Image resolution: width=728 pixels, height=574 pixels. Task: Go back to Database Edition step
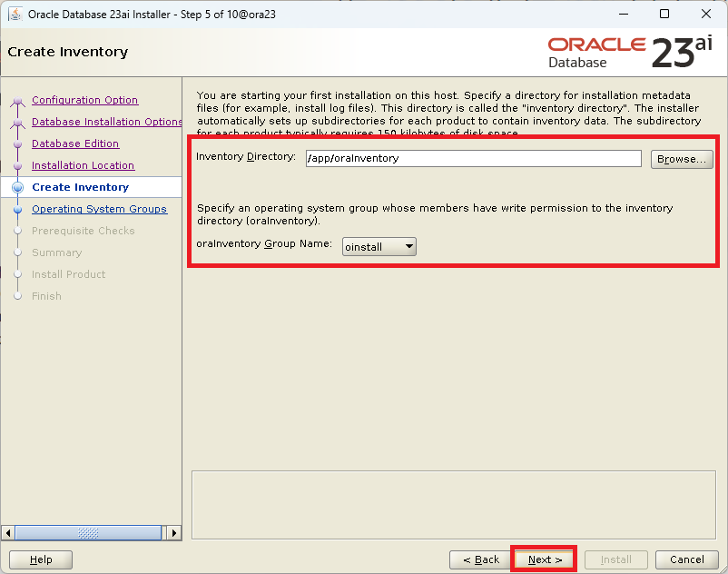click(75, 143)
